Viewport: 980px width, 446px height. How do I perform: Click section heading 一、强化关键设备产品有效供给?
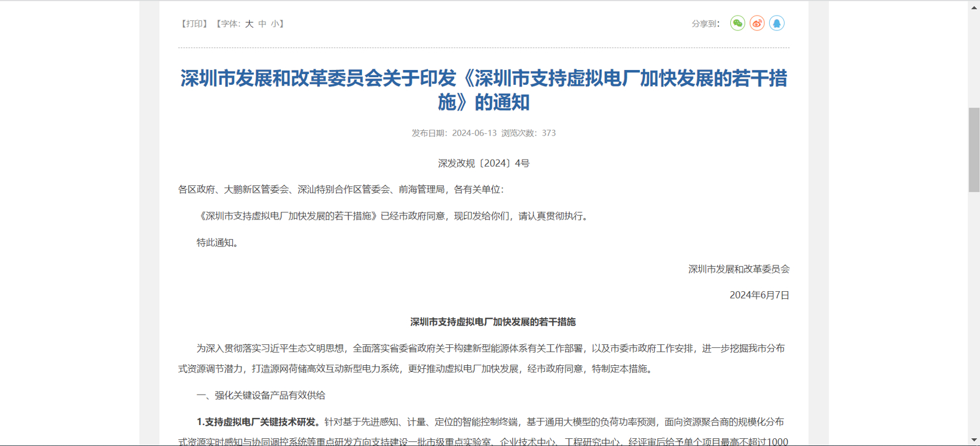(x=261, y=395)
